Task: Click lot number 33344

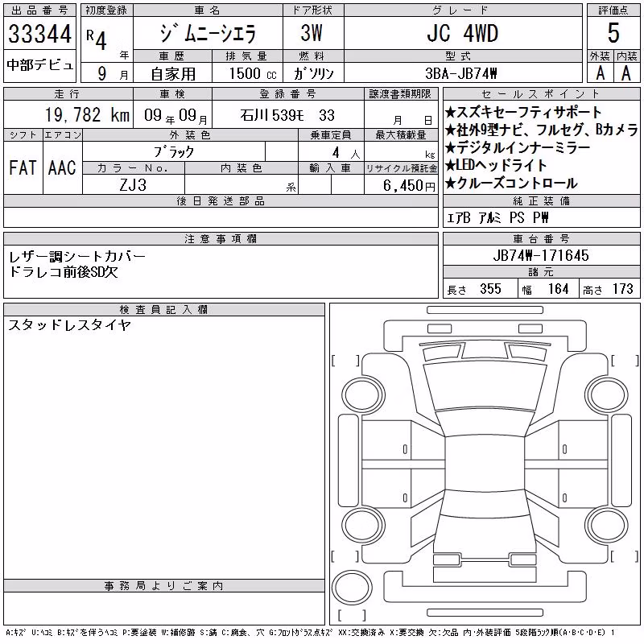Action: point(39,34)
